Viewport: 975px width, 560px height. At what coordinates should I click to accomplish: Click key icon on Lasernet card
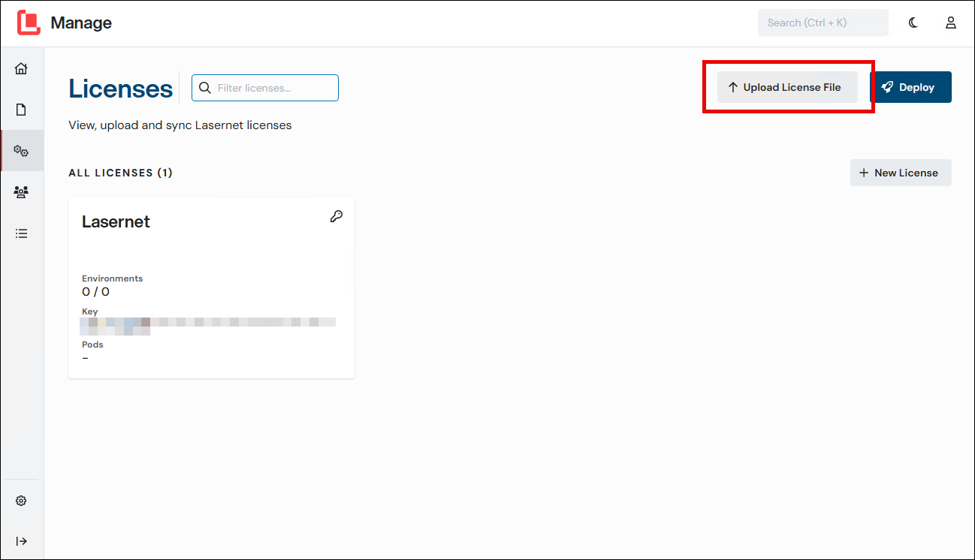coord(337,216)
